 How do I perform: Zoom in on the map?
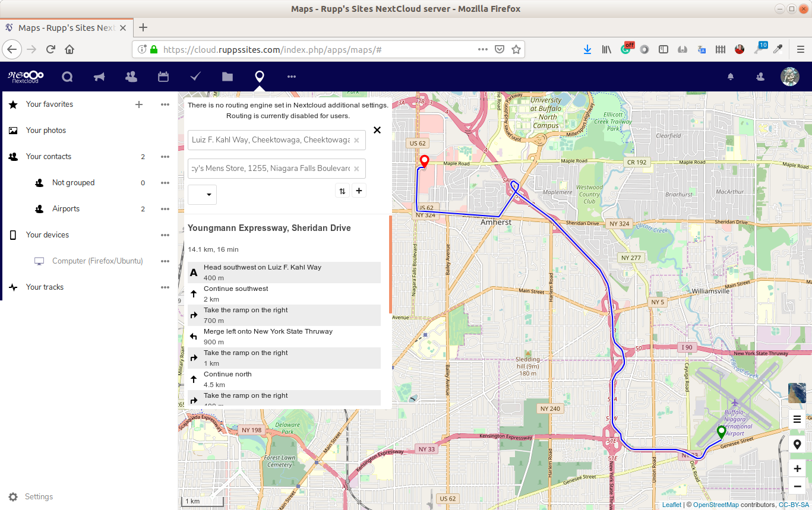pos(797,468)
